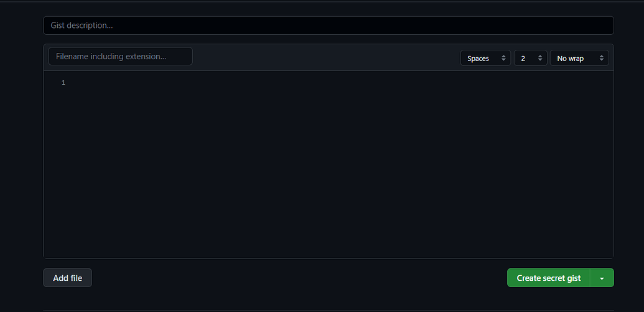
Task: Click the placeholder text Gist description
Action: click(x=82, y=26)
